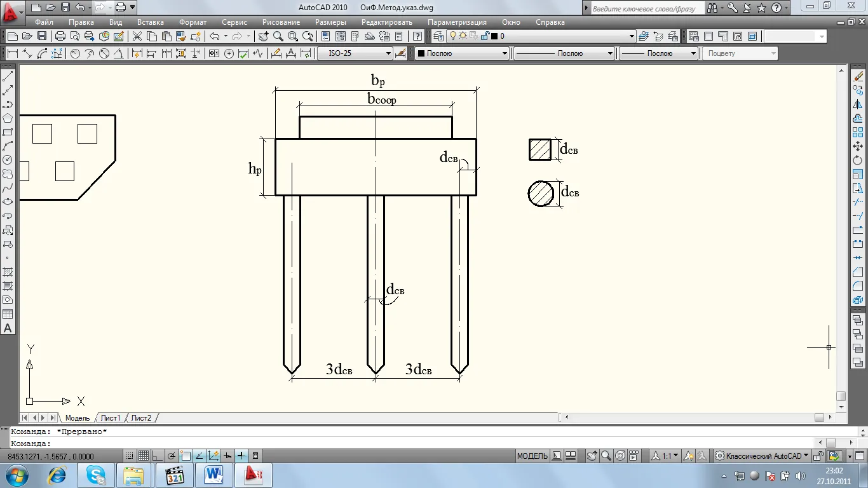The width and height of the screenshot is (868, 488).
Task: Toggle Lineweight display in status bar
Action: pos(241,456)
